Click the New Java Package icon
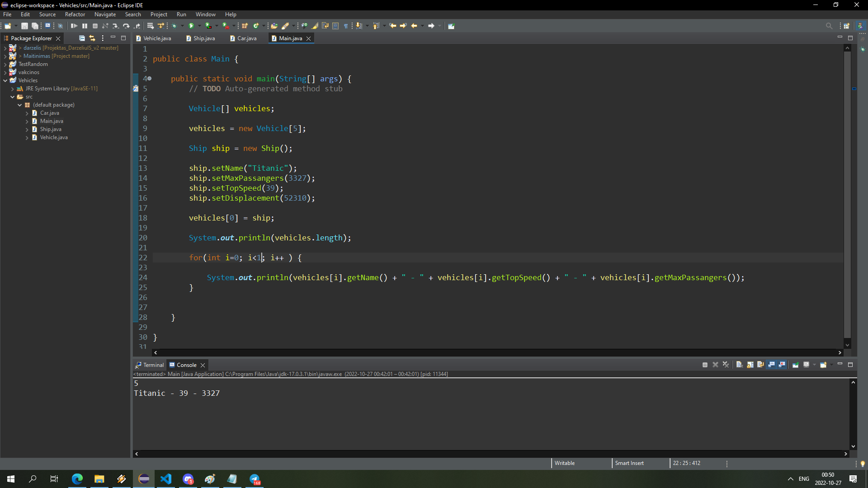Viewport: 868px width, 488px height. (x=245, y=26)
